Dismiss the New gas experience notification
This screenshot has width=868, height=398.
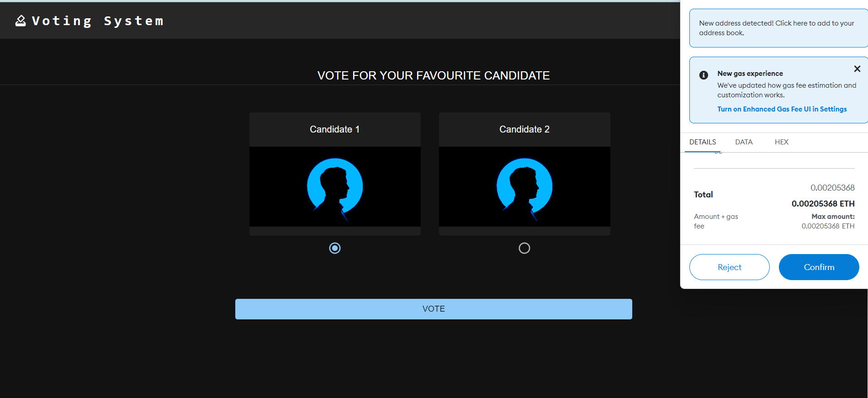(x=857, y=69)
